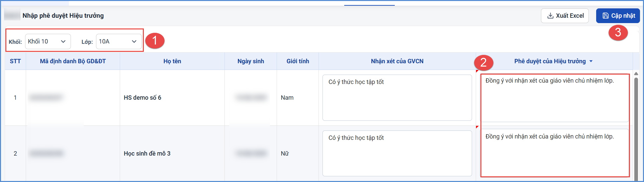Click principal approval box for Học sinh đề mô 3

555,153
